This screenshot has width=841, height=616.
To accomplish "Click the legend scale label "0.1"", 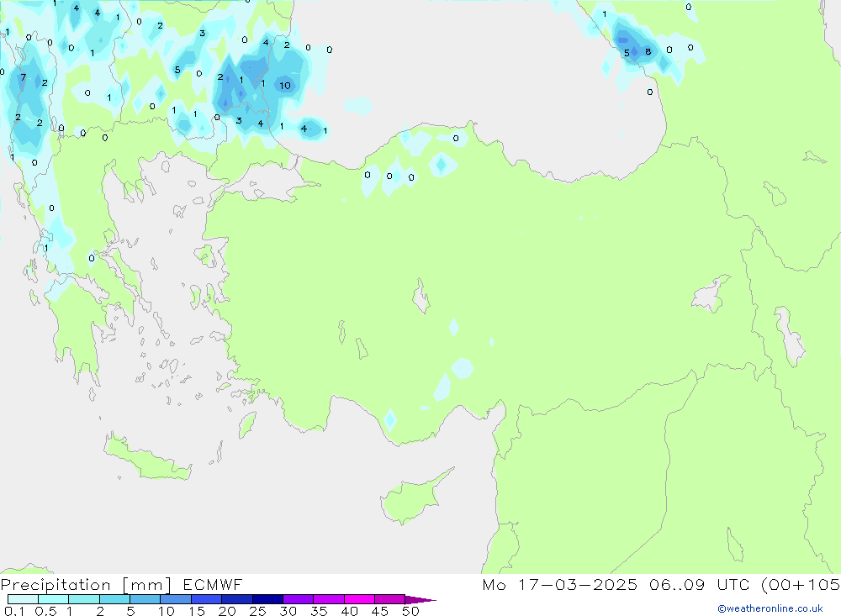I will point(14,611).
